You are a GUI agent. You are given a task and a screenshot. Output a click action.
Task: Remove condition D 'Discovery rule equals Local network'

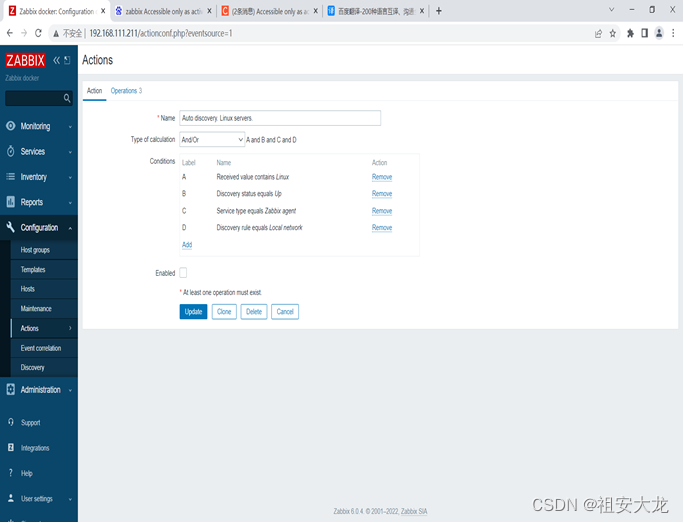[x=382, y=228]
